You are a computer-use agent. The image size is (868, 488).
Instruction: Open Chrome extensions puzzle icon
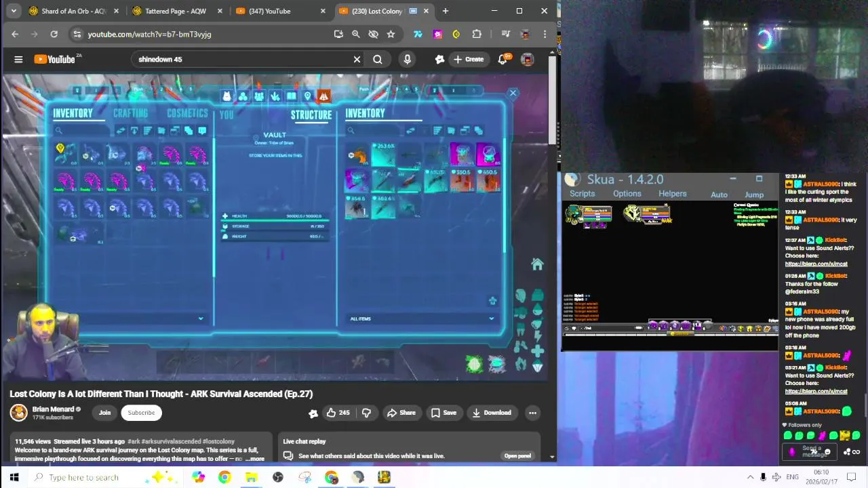(477, 34)
